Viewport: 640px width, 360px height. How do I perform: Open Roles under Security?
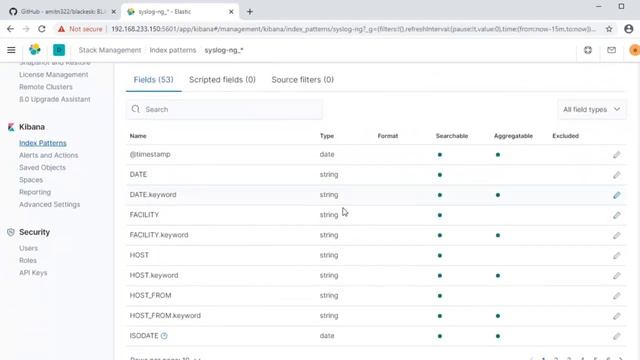coord(28,260)
